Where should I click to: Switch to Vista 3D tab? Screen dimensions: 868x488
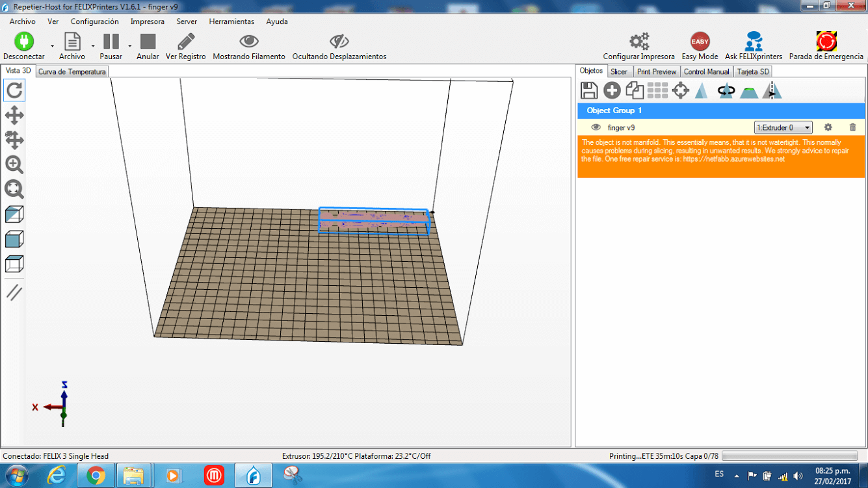pyautogui.click(x=18, y=71)
